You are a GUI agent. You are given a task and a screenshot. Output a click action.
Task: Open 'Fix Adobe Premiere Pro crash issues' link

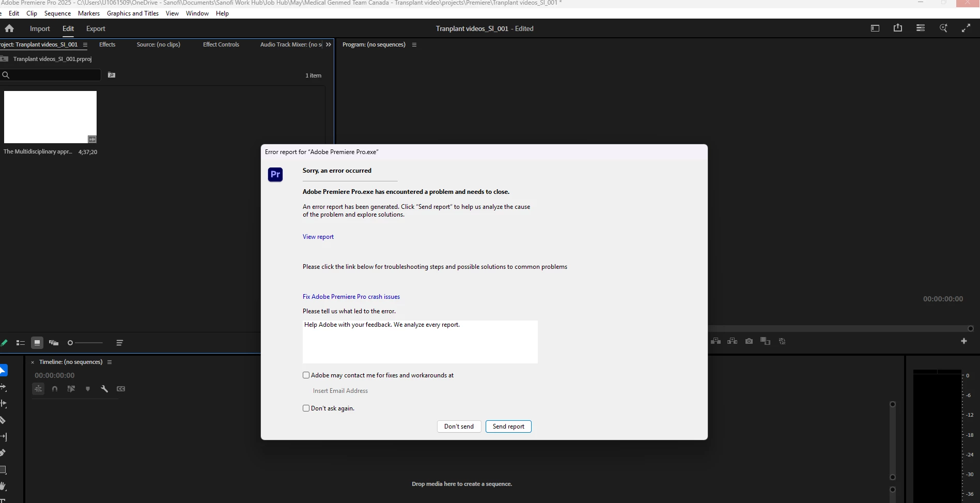coord(351,297)
